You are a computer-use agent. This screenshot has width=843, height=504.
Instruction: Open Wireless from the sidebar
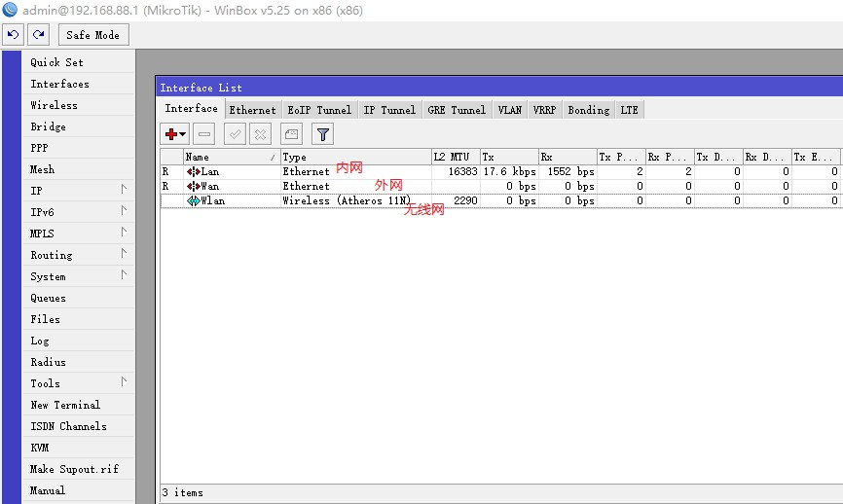click(54, 105)
